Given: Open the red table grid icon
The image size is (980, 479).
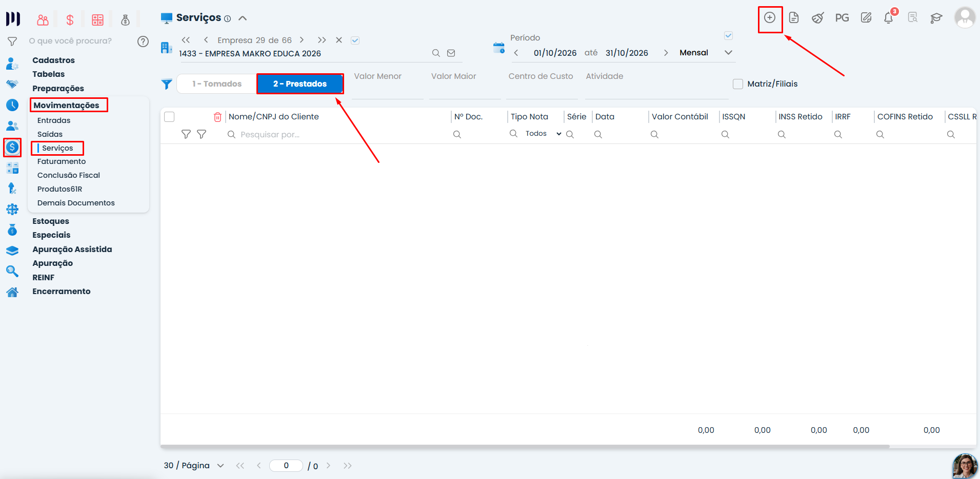Looking at the screenshot, I should pos(97,20).
